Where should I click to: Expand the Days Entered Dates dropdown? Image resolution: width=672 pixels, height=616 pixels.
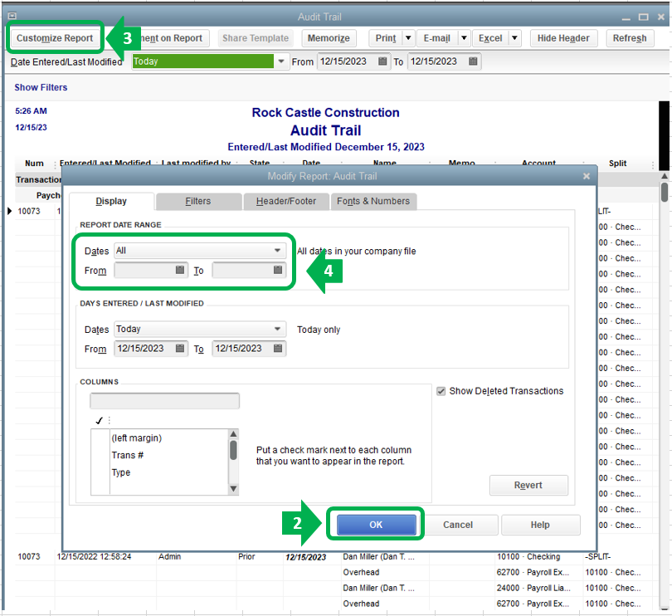pyautogui.click(x=277, y=329)
